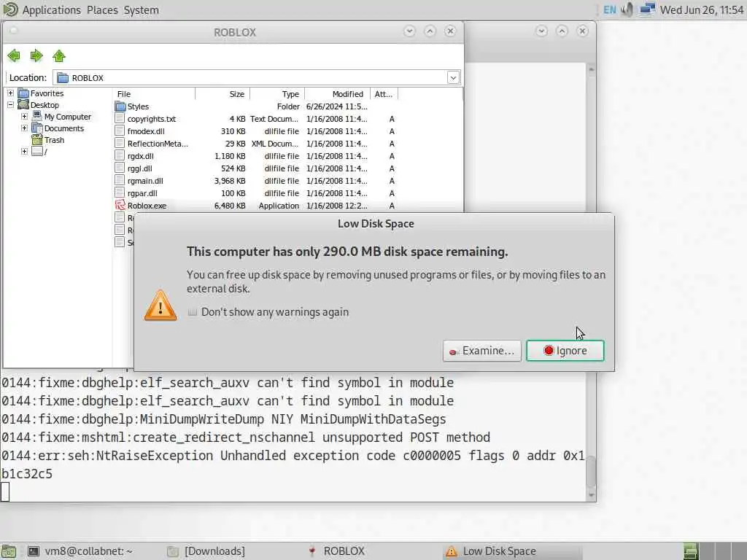
Task: Expand the Favorites tree node
Action: (x=10, y=93)
